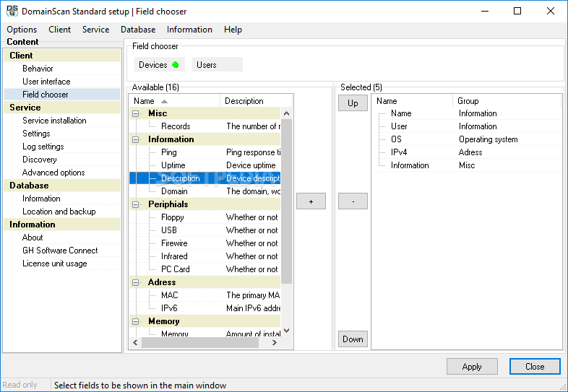Open Behavior settings page
The height and width of the screenshot is (392, 568).
pos(38,69)
